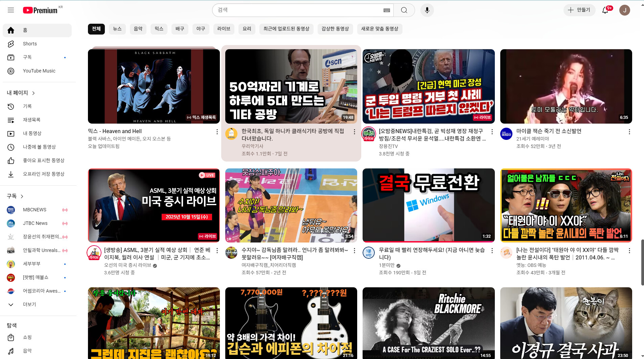Image resolution: width=644 pixels, height=359 pixels.
Task: Open 좋아요 표시한 동영상 thumbs-up icon
Action: pos(11,161)
